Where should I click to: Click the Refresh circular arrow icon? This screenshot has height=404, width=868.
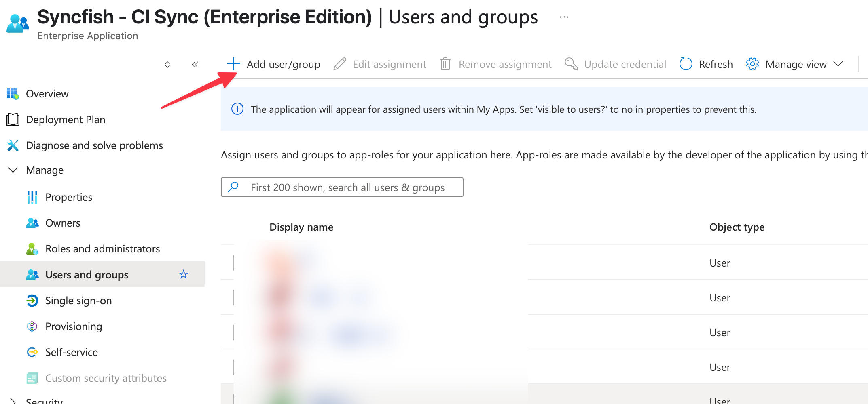[x=686, y=64]
